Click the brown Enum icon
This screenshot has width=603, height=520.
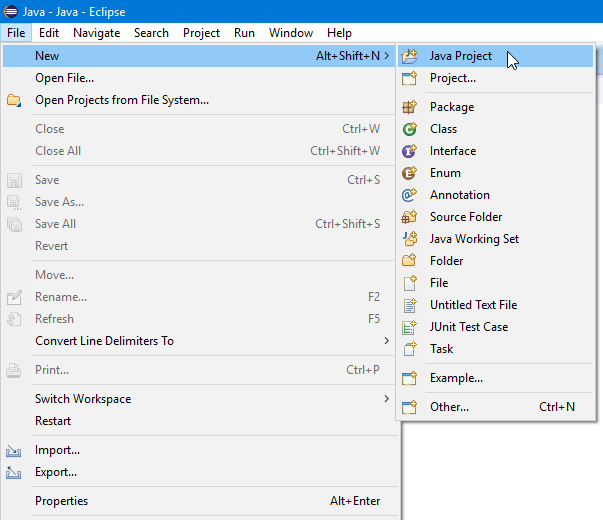[409, 173]
